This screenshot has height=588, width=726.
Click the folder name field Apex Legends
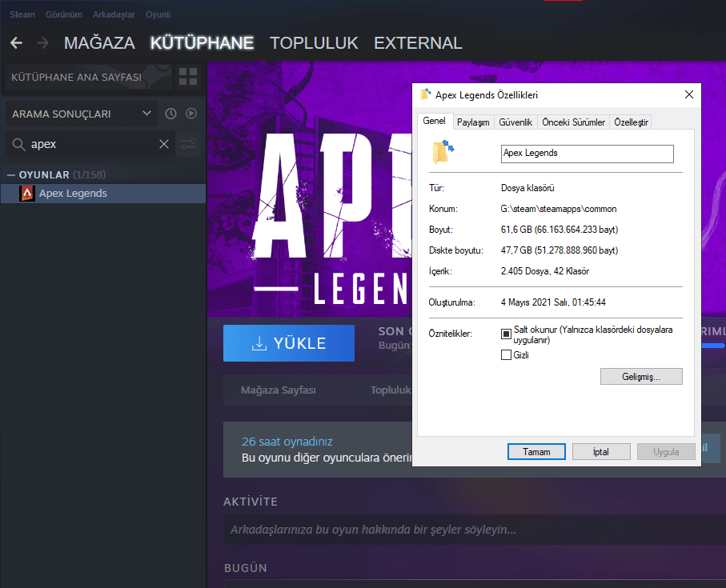coord(587,154)
